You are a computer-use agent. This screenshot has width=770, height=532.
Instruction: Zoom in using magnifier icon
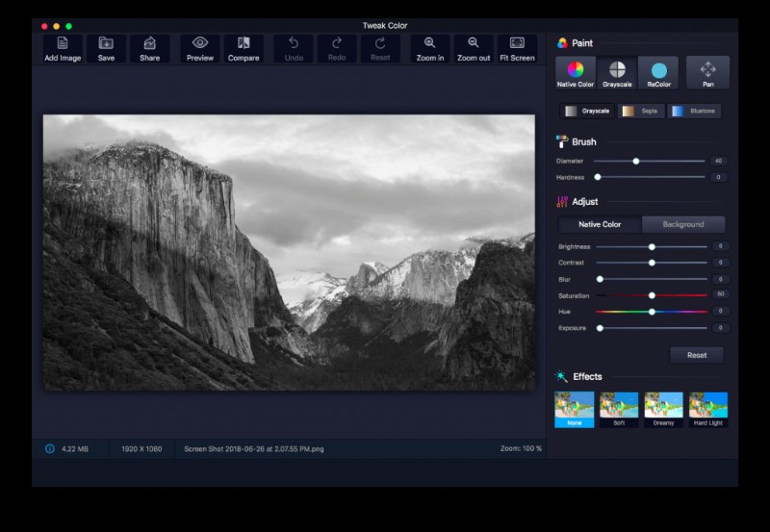(430, 49)
